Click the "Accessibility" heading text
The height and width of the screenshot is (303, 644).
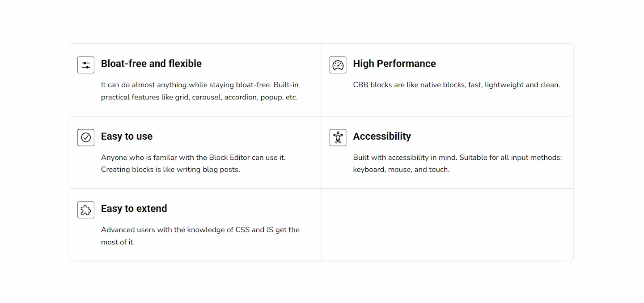(x=381, y=136)
